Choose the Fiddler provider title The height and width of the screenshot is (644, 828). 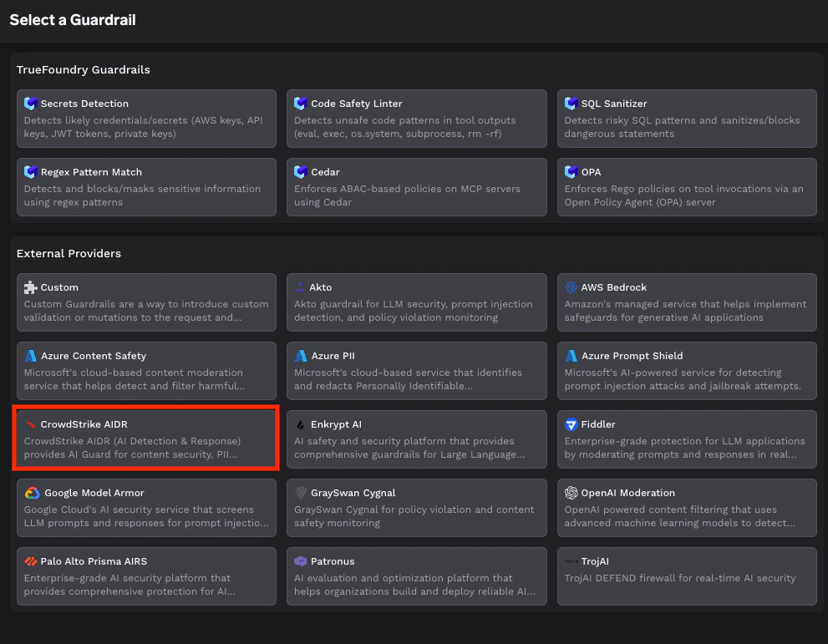[598, 424]
